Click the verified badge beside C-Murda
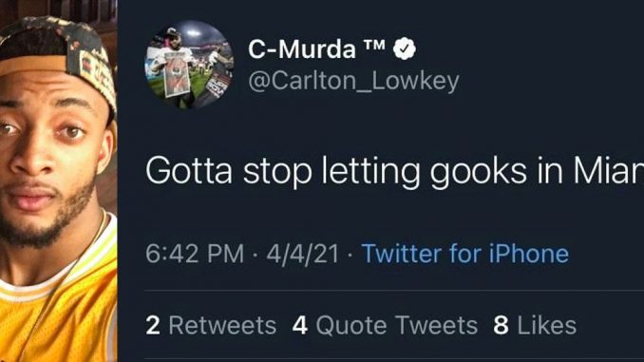The width and height of the screenshot is (644, 362). (405, 48)
